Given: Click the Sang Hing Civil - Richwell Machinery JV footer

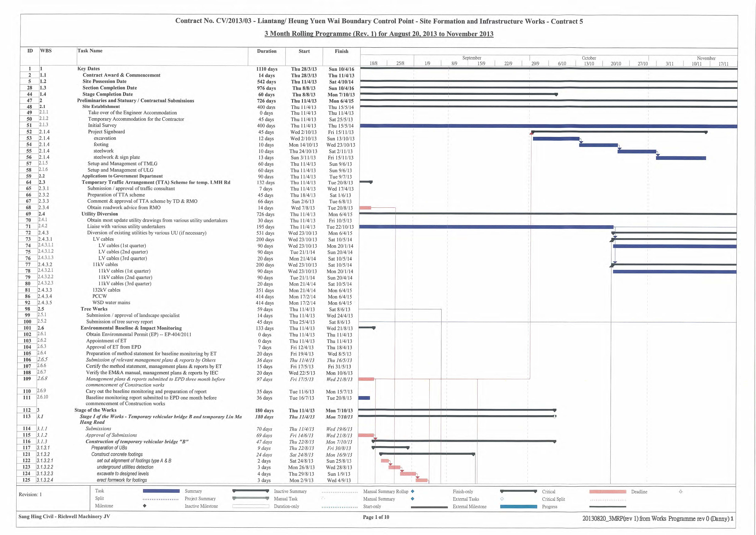Looking at the screenshot, I should coord(64,516).
